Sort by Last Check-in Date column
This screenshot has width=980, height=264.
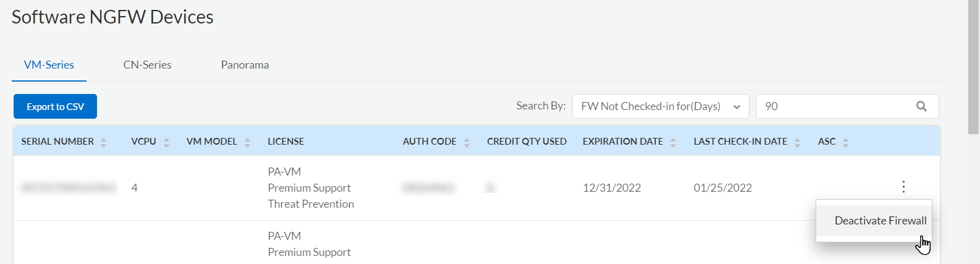pos(797,142)
